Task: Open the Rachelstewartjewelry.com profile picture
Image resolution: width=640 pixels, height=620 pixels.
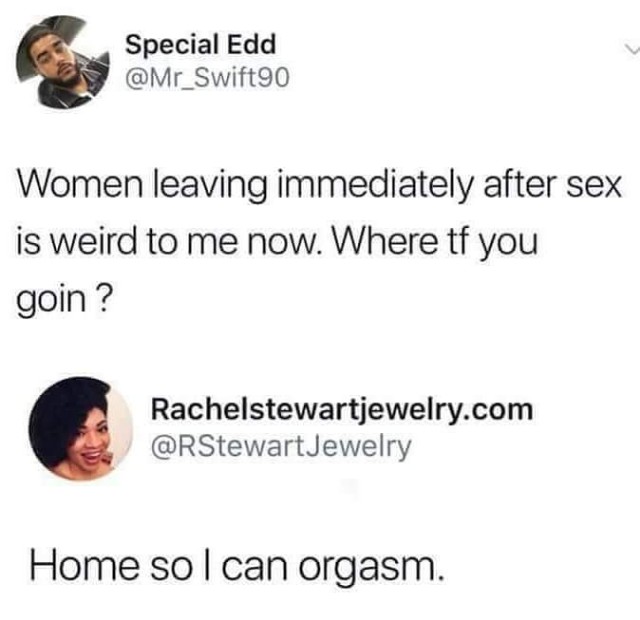Action: 81,429
